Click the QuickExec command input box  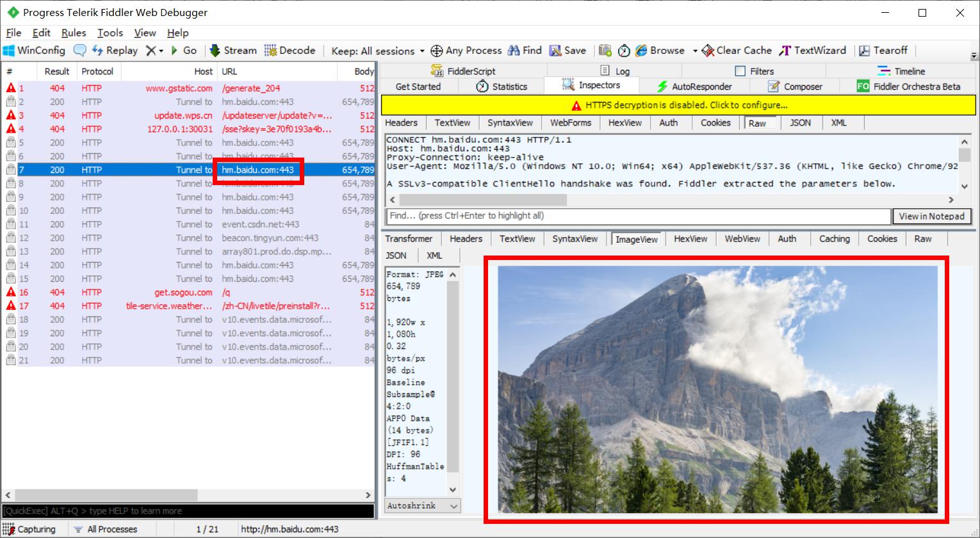click(x=188, y=511)
